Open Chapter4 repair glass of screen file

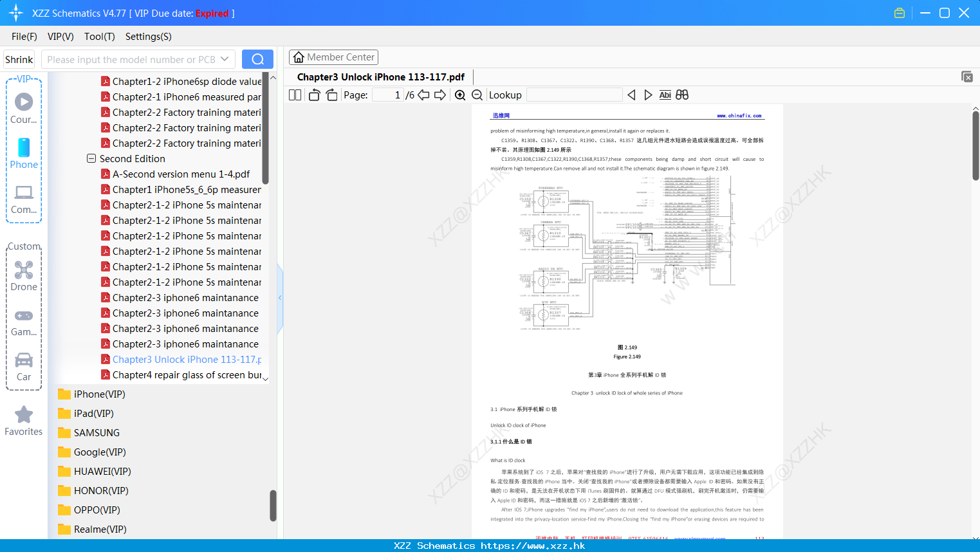pos(181,374)
